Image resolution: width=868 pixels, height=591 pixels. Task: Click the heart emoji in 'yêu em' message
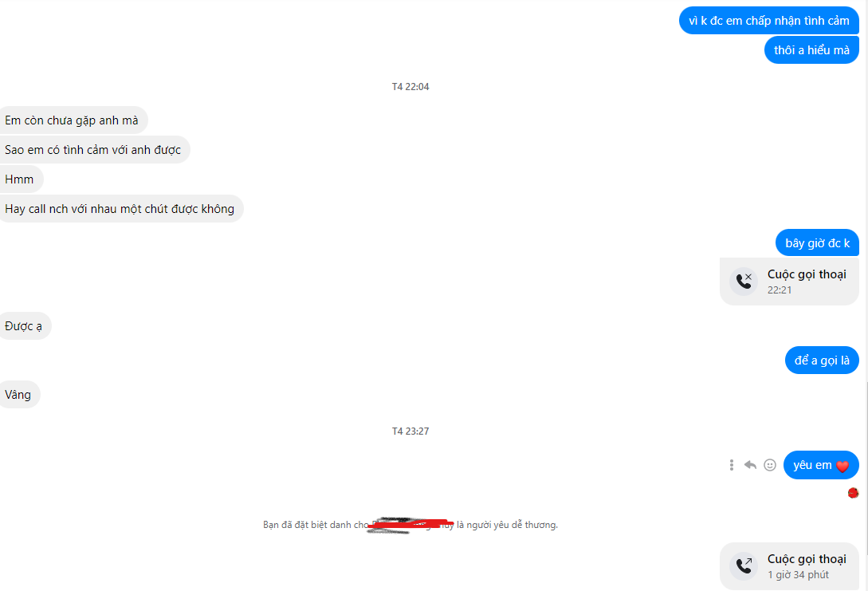842,467
